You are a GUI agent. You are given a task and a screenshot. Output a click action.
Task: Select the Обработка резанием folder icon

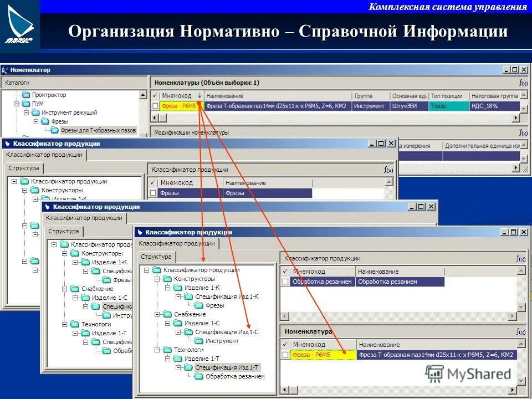click(x=198, y=376)
